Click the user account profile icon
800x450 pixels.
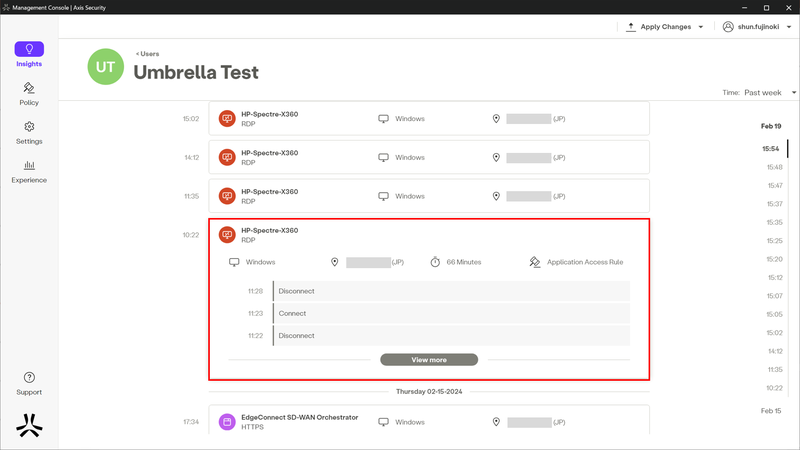(728, 27)
